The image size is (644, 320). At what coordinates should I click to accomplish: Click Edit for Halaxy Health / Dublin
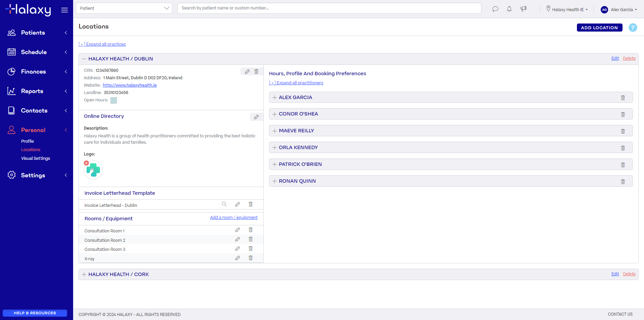click(x=615, y=58)
